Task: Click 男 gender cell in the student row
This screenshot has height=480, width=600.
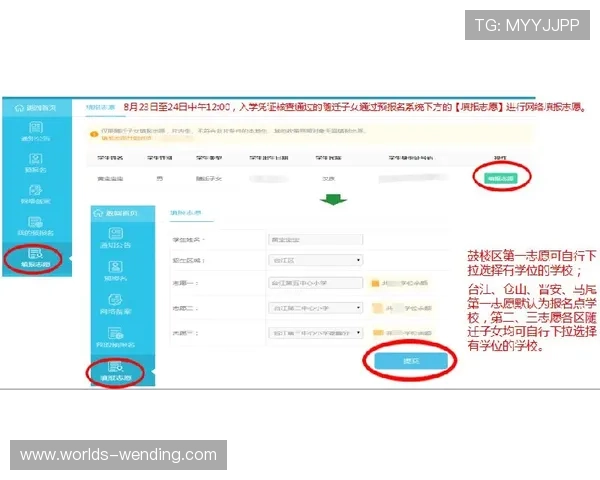Action: pyautogui.click(x=160, y=178)
